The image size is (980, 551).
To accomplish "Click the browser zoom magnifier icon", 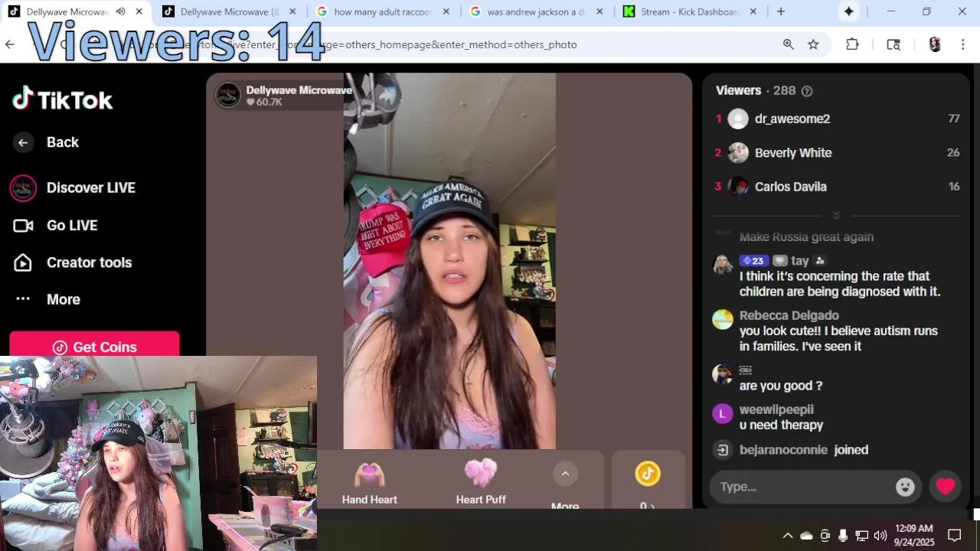I will click(x=788, y=44).
